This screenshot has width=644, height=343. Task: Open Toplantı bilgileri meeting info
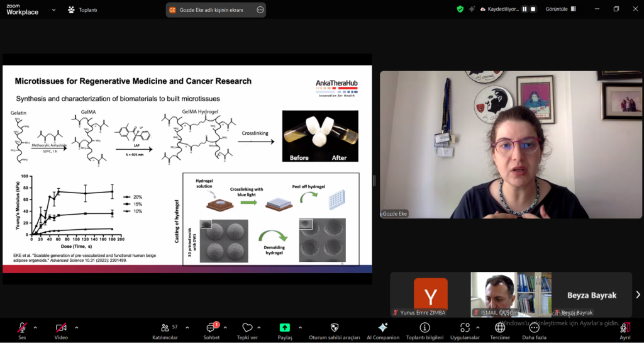click(425, 330)
